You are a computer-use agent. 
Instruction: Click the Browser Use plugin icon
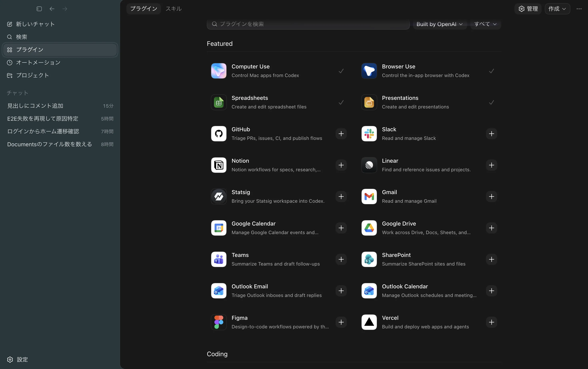tap(369, 71)
